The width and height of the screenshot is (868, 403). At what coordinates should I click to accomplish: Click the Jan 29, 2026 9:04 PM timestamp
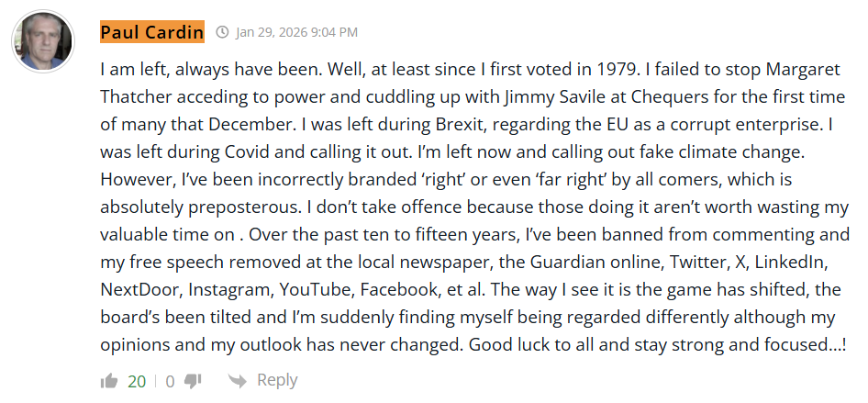296,33
